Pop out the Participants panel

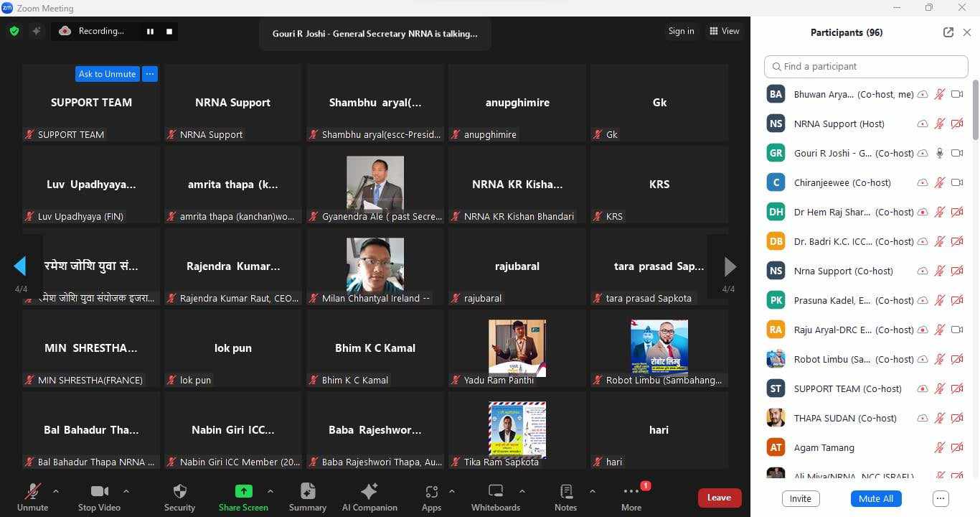coord(948,32)
